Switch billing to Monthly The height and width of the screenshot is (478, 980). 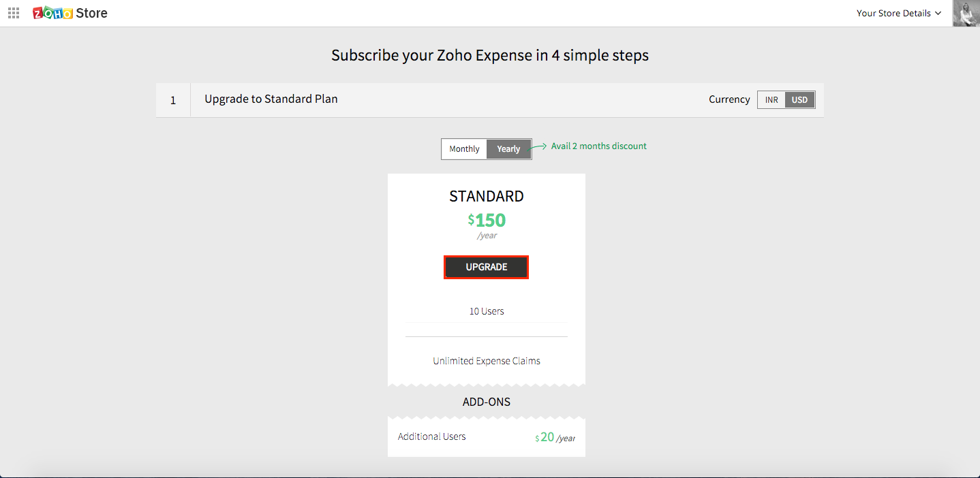[x=464, y=148]
